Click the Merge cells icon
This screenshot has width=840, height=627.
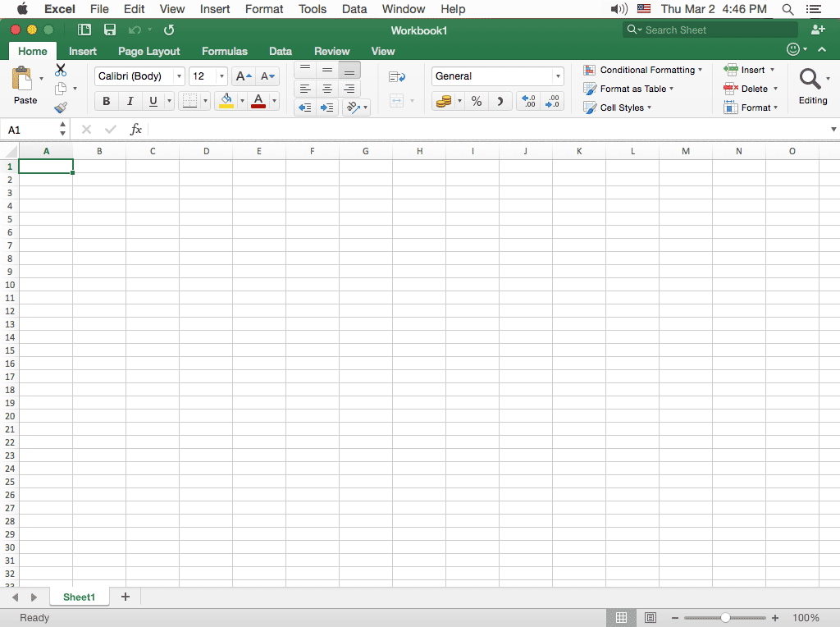click(396, 101)
